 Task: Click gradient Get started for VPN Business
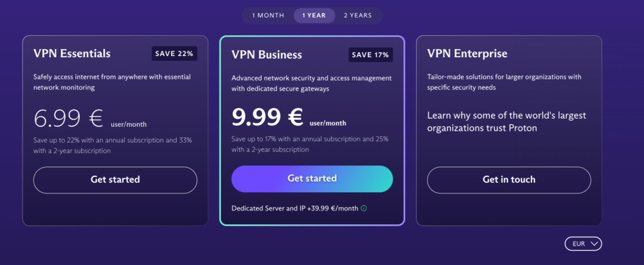pos(312,179)
